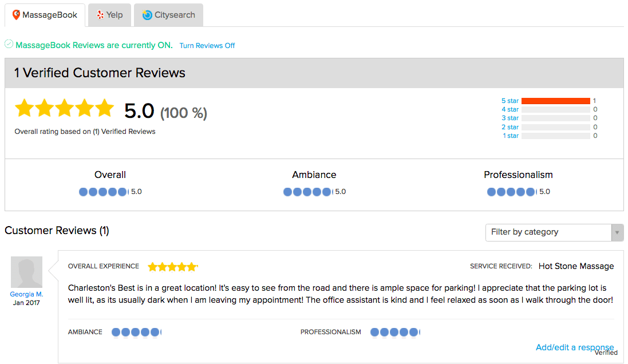Viewport: 628px width, 364px height.
Task: Click the Citysearch circular logo icon
Action: click(147, 15)
